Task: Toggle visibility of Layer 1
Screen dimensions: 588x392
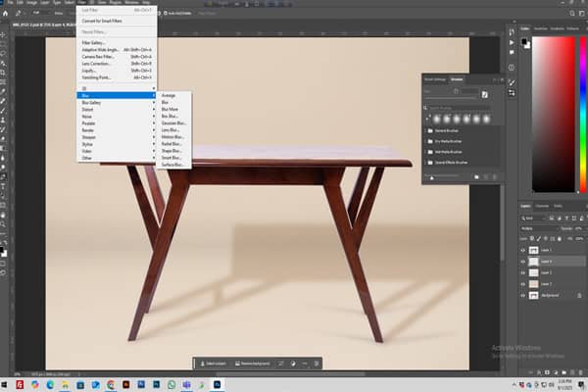Action: coord(523,250)
